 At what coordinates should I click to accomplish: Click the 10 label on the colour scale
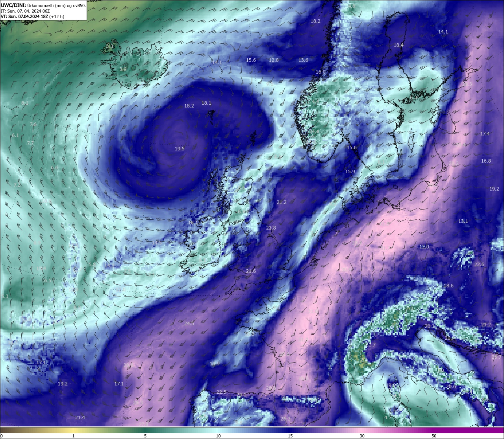coord(218,436)
